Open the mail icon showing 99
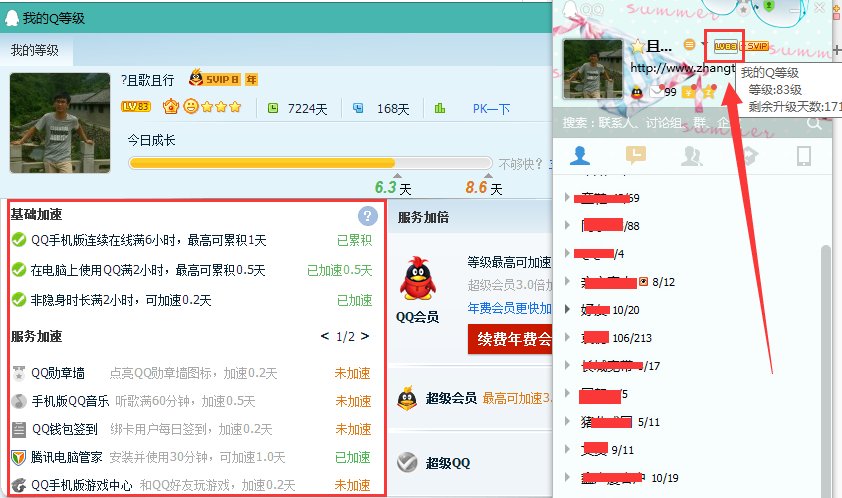842x498 pixels. point(656,91)
